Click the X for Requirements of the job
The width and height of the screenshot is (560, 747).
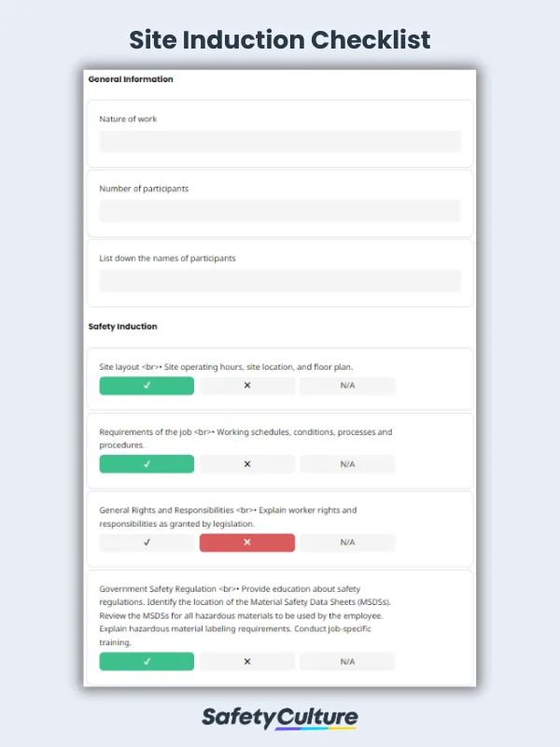[246, 464]
